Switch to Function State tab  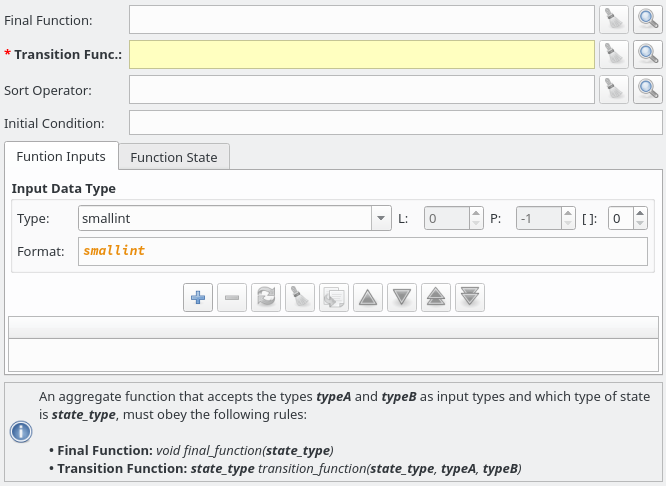[174, 158]
